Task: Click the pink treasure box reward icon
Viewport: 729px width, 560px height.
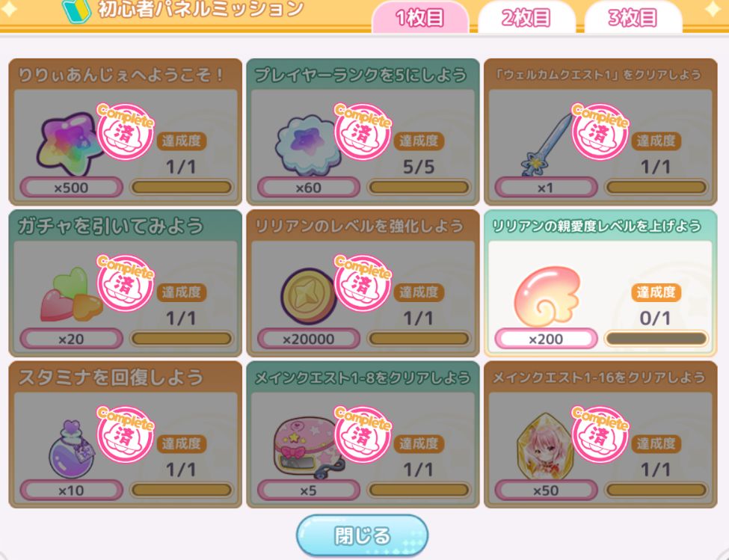Action: pyautogui.click(x=309, y=448)
